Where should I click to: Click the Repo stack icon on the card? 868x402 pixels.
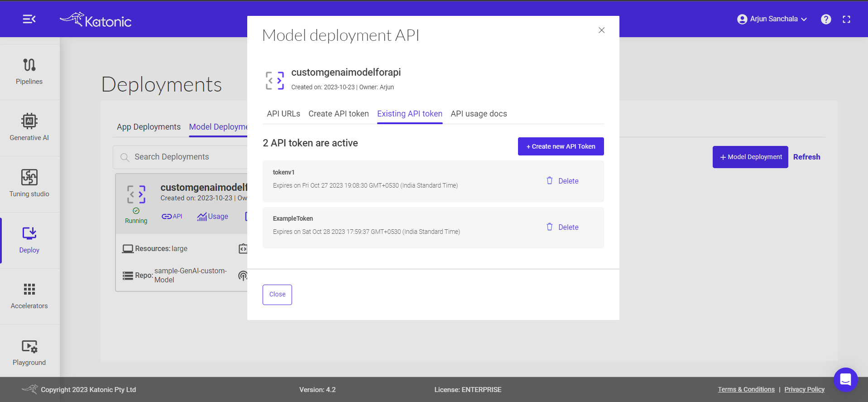[x=128, y=276]
